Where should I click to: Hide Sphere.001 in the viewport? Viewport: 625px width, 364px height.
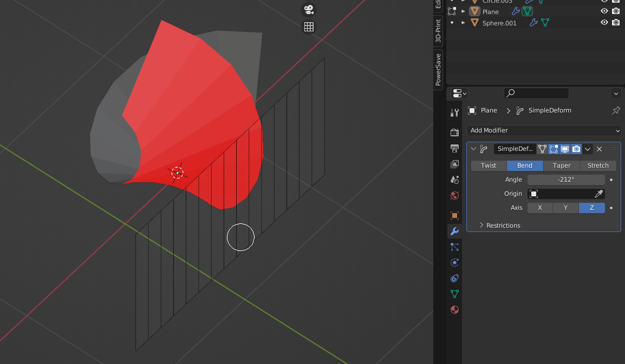604,23
